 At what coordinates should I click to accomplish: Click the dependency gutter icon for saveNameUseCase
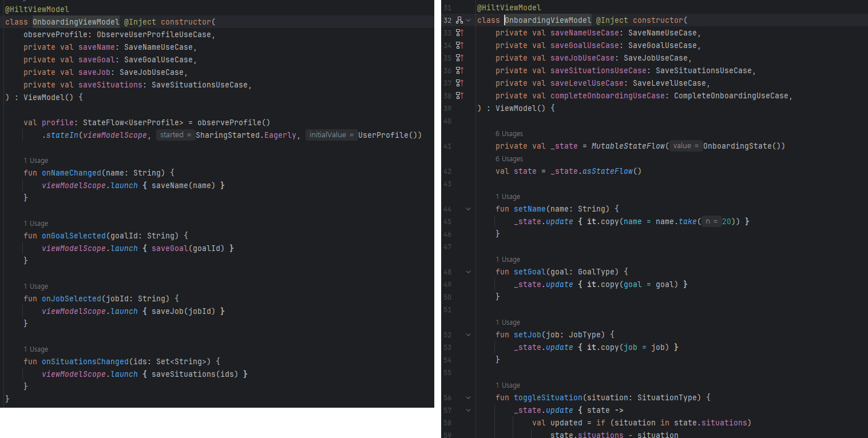459,33
